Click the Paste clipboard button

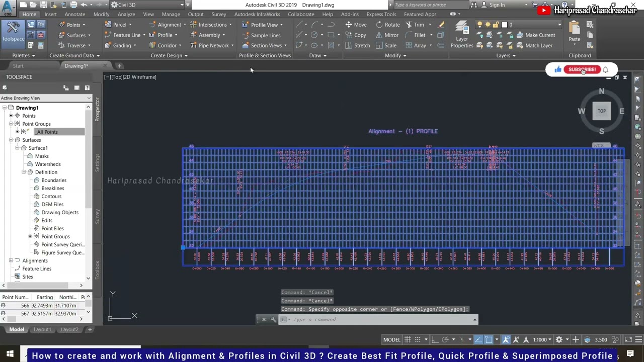click(574, 32)
